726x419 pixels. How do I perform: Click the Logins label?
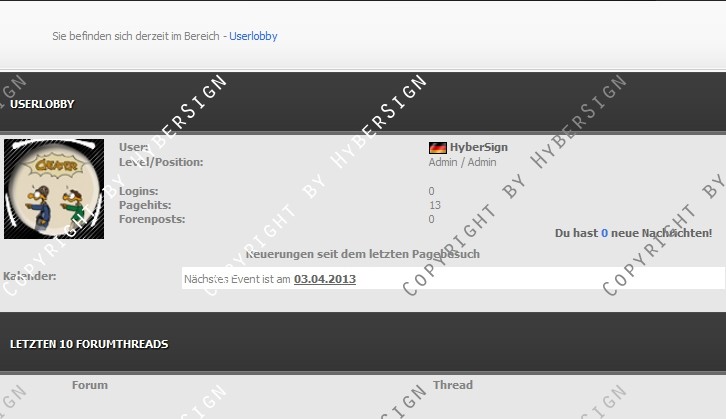pyautogui.click(x=138, y=191)
